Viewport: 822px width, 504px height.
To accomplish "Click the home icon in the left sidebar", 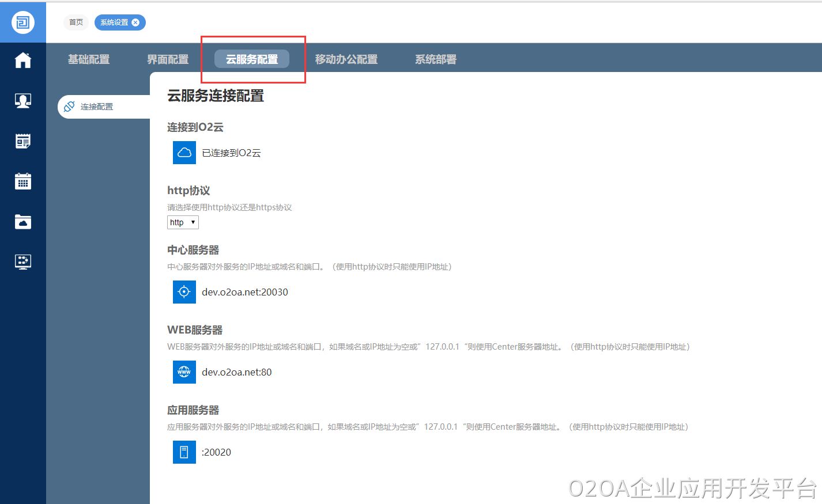I will (x=22, y=60).
